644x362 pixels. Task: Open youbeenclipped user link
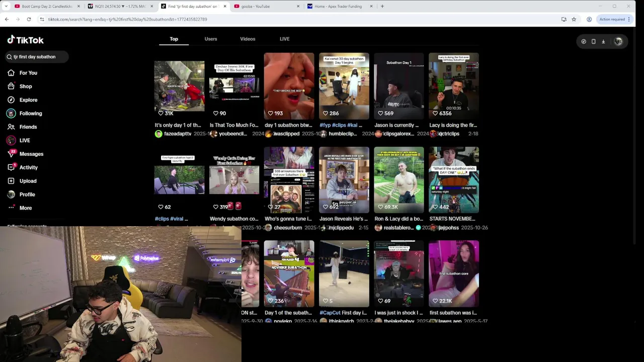(x=232, y=134)
